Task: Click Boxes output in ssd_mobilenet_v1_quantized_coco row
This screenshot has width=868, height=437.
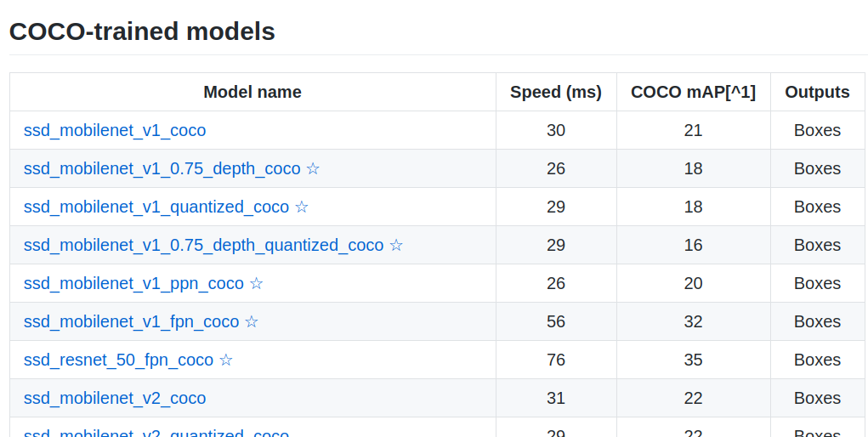Action: click(817, 207)
